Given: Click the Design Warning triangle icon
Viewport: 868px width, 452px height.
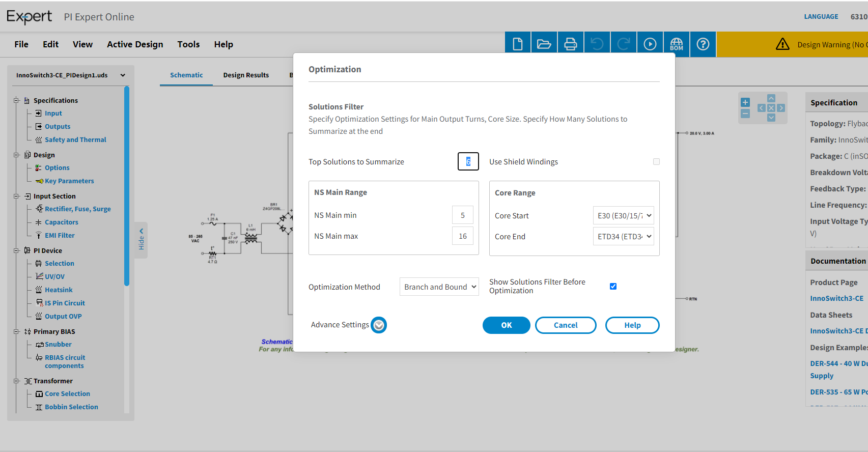Looking at the screenshot, I should [x=782, y=44].
